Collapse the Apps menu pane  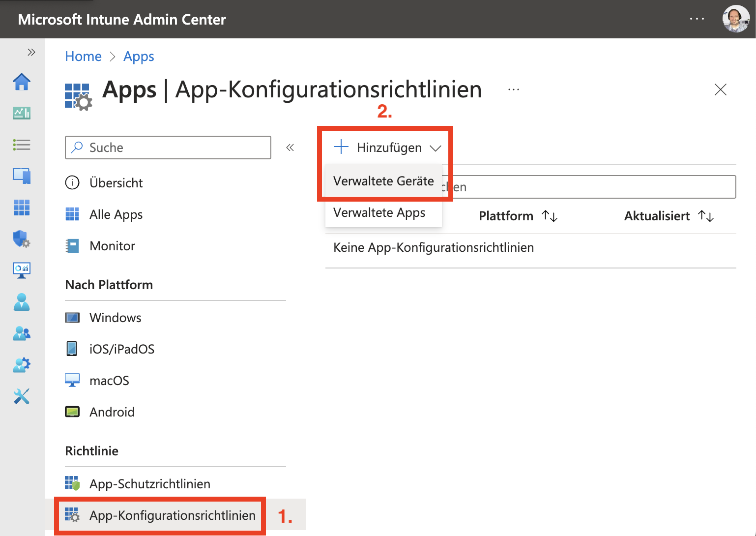tap(290, 148)
